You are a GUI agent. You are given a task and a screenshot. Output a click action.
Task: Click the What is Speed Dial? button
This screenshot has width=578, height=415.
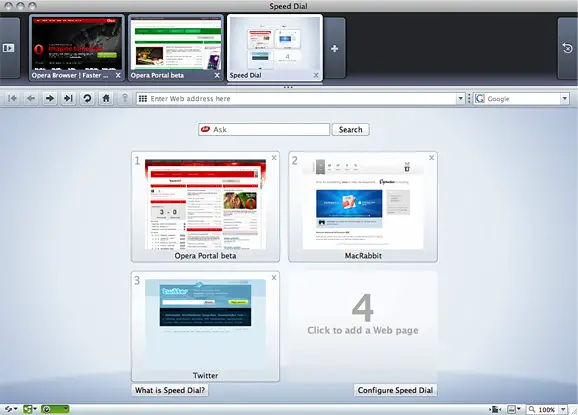coord(170,390)
